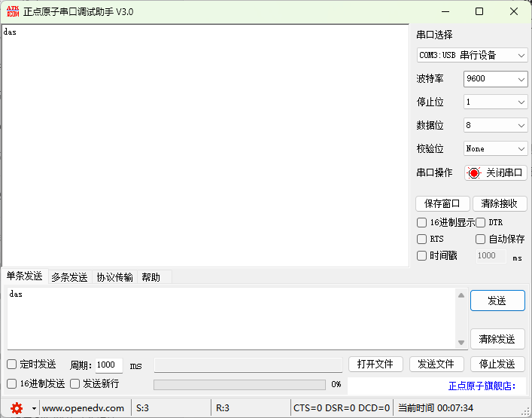Expand the 串口选择 COM3 port dropdown

pyautogui.click(x=472, y=55)
